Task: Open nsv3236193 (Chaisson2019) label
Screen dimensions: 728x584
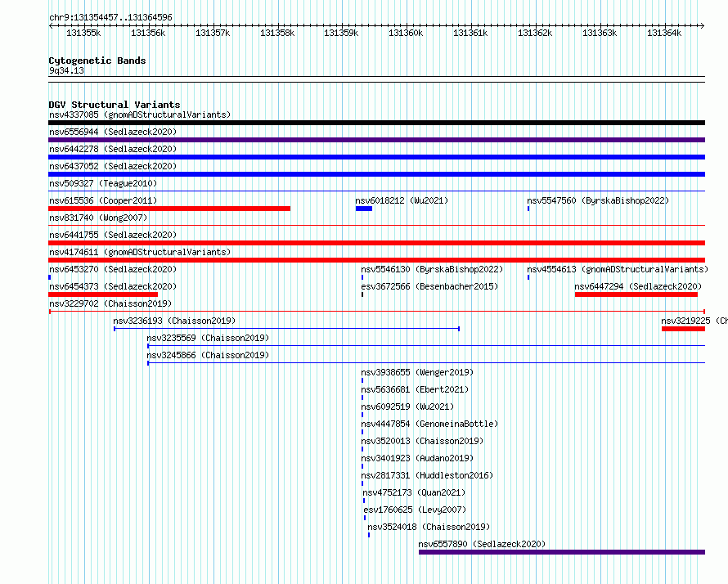Action: (174, 321)
